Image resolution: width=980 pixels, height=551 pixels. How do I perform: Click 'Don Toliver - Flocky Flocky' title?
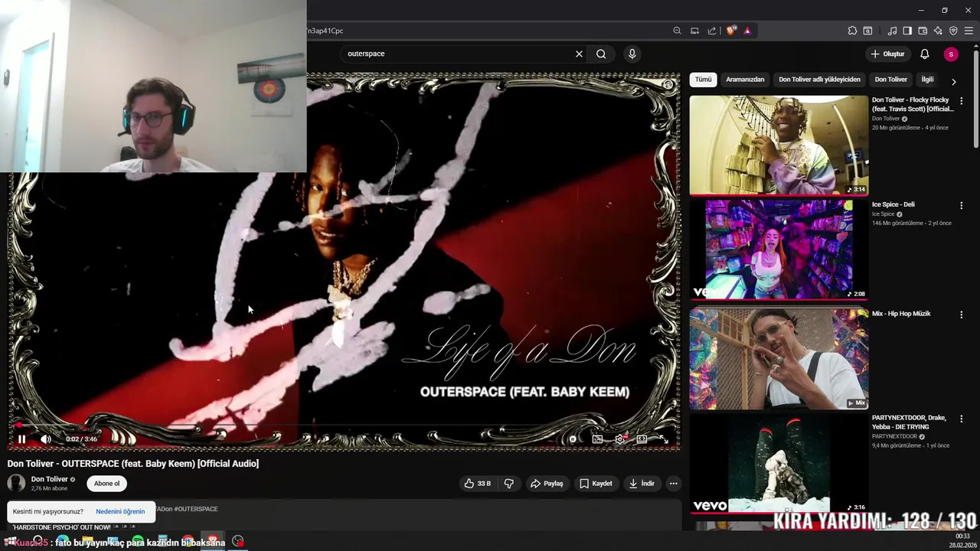912,104
